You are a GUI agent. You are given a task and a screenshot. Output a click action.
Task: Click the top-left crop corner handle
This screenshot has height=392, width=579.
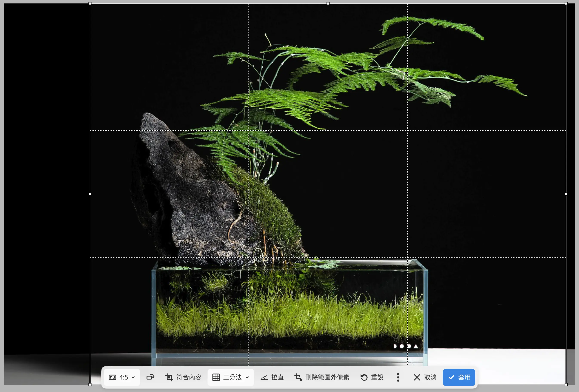pyautogui.click(x=90, y=3)
